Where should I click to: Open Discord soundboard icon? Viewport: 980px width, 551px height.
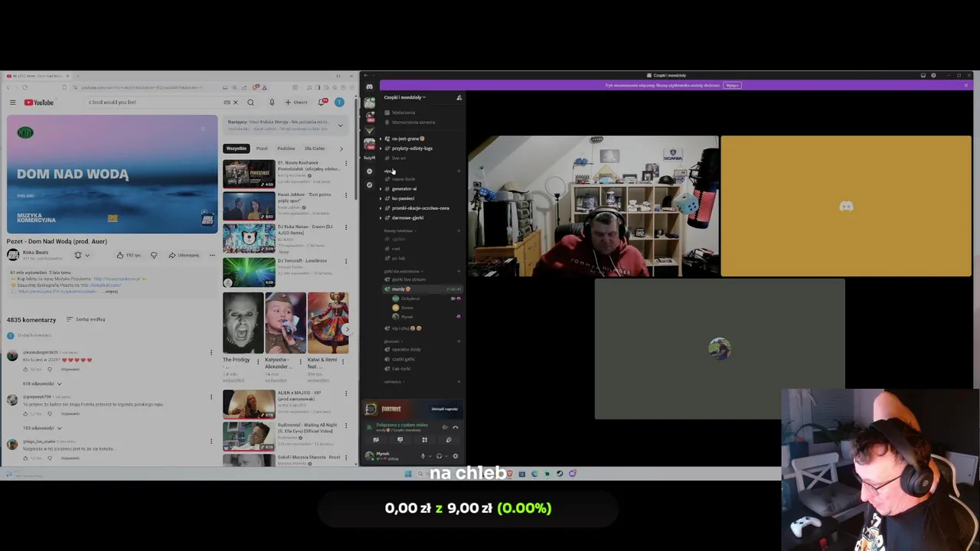(x=449, y=440)
